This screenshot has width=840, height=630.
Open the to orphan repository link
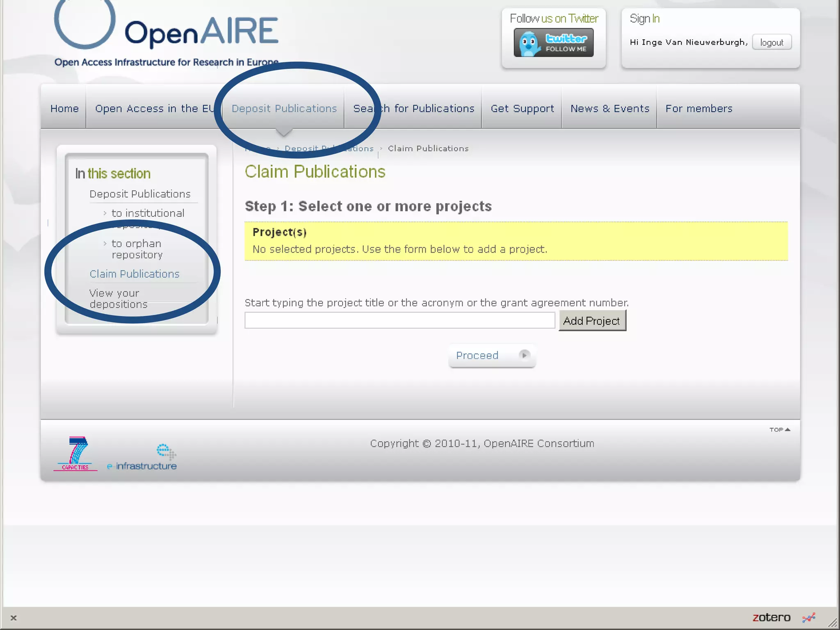tap(137, 249)
